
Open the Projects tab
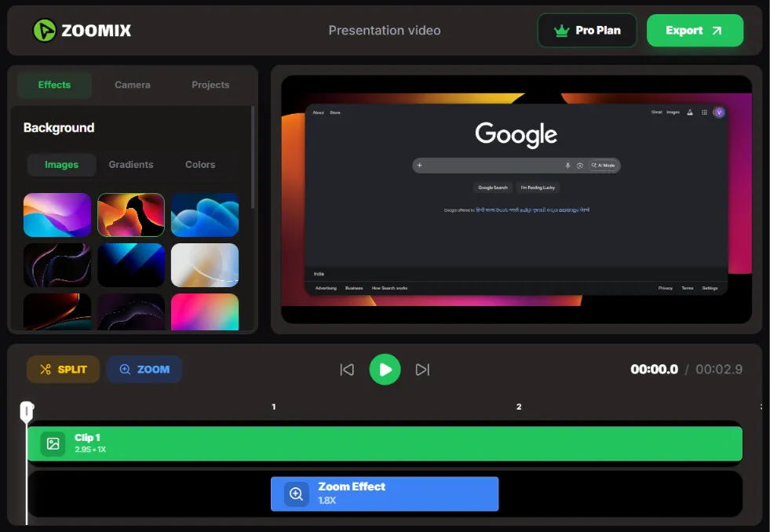pyautogui.click(x=210, y=85)
